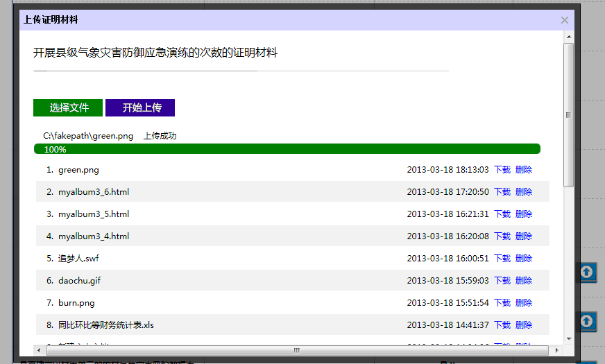Click timestamp 2013-03-18 14:41:37
The height and width of the screenshot is (364, 605).
[448, 324]
